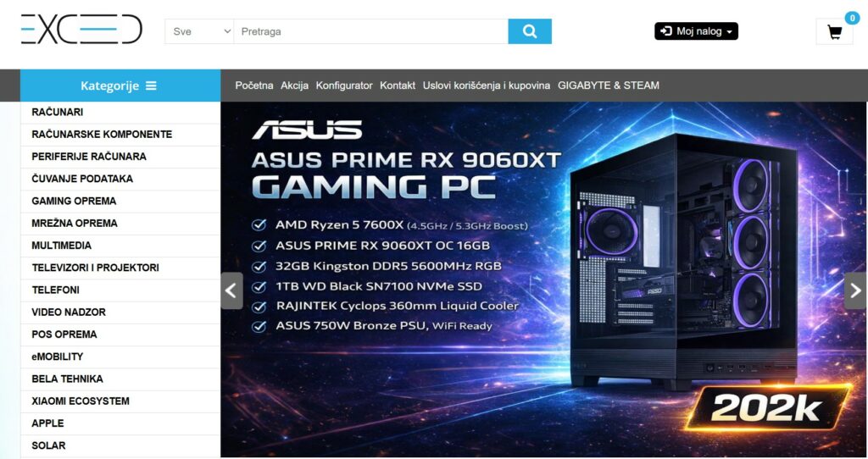Select RAČUNARSKE KOMPONENTE category
The height and width of the screenshot is (459, 868).
click(120, 135)
